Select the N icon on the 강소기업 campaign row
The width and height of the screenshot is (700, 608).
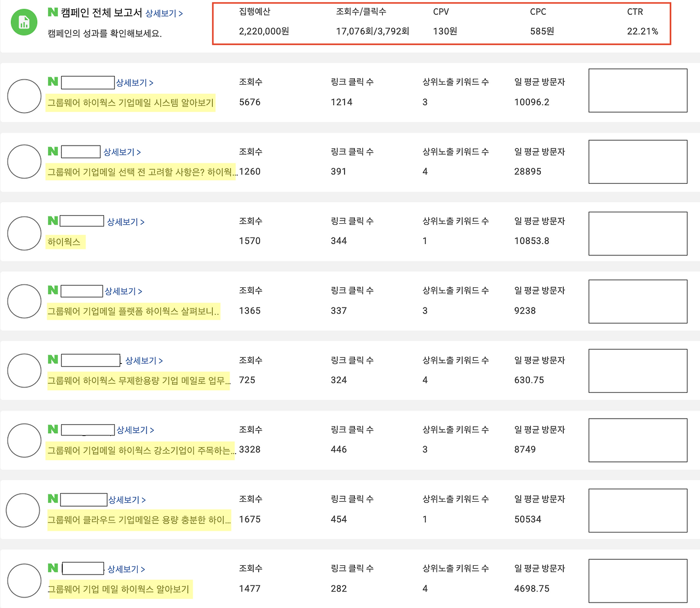click(x=53, y=430)
